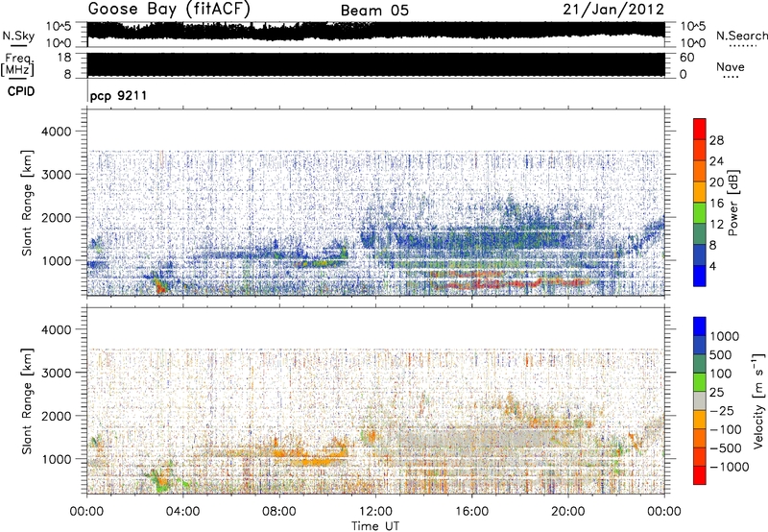The width and height of the screenshot is (768, 532).
Task: Click the '-25' velocity colorbar label
Action: point(721,410)
